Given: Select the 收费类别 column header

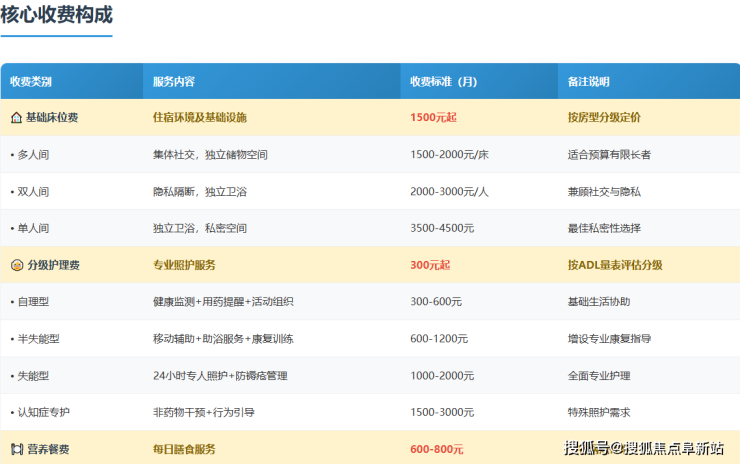Looking at the screenshot, I should (x=31, y=82).
